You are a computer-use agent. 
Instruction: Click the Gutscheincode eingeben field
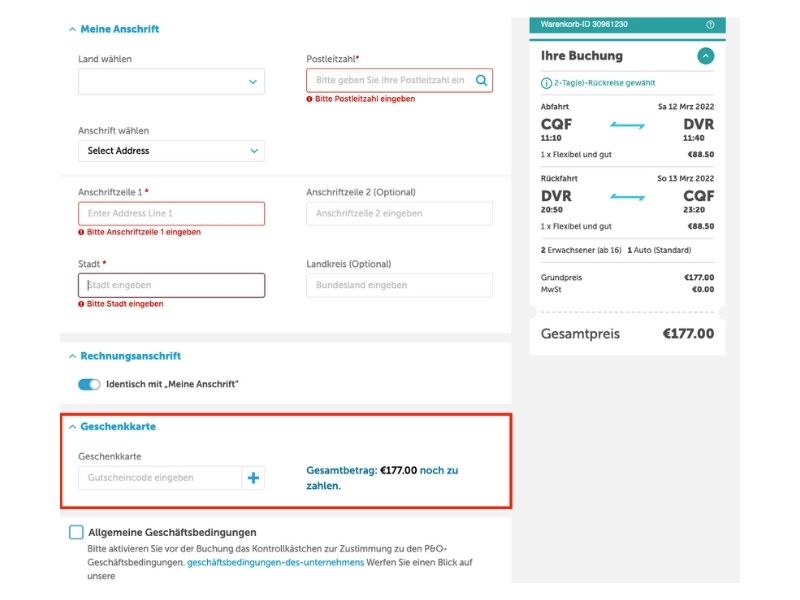160,478
